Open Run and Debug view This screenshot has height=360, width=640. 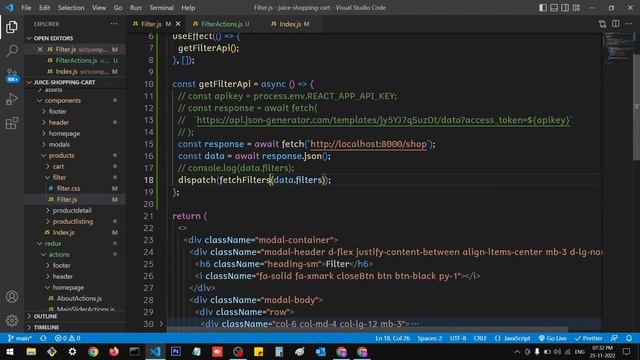[11, 99]
